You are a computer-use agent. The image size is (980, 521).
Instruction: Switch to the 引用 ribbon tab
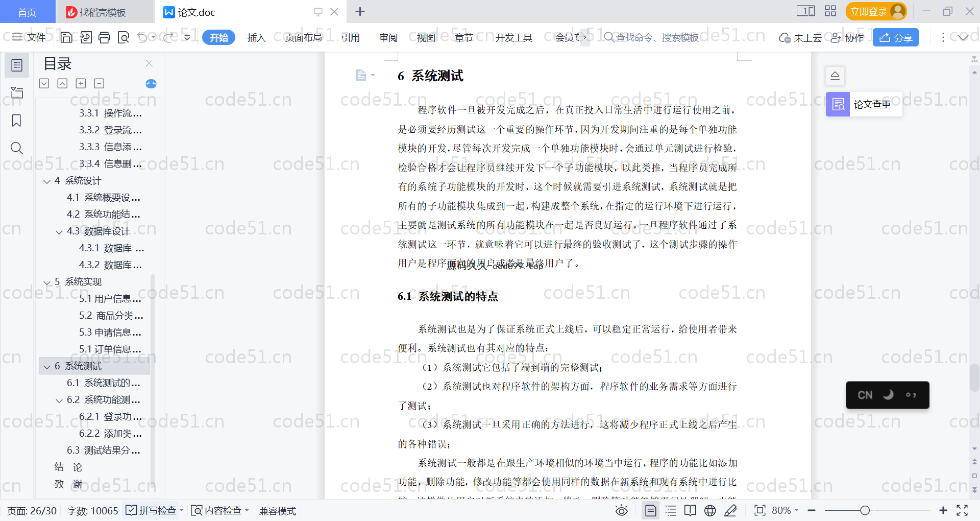click(351, 37)
